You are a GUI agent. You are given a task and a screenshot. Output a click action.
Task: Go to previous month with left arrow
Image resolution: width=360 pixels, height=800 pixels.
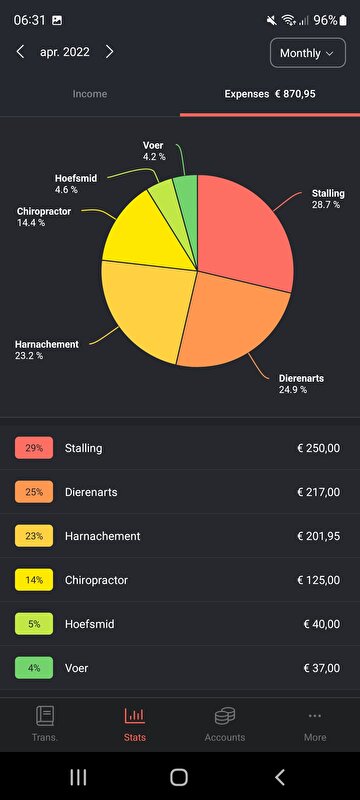click(x=20, y=52)
